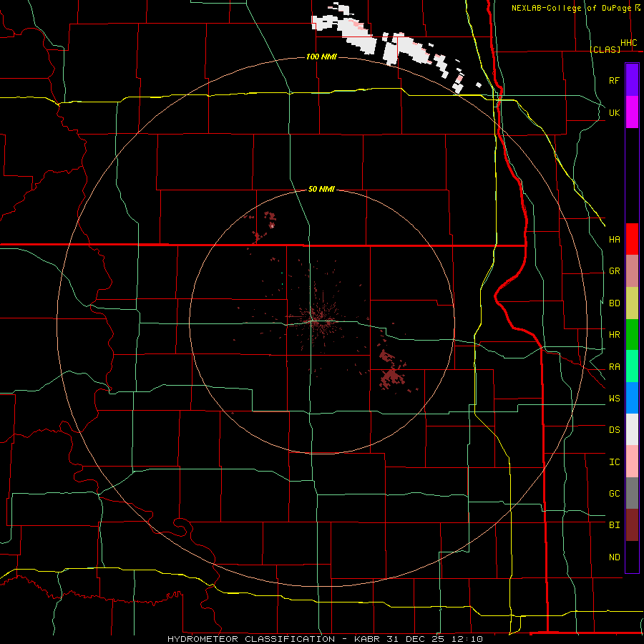Screen dimensions: 644x644
Task: Click the dark red BI swatch
Action: coord(632,525)
